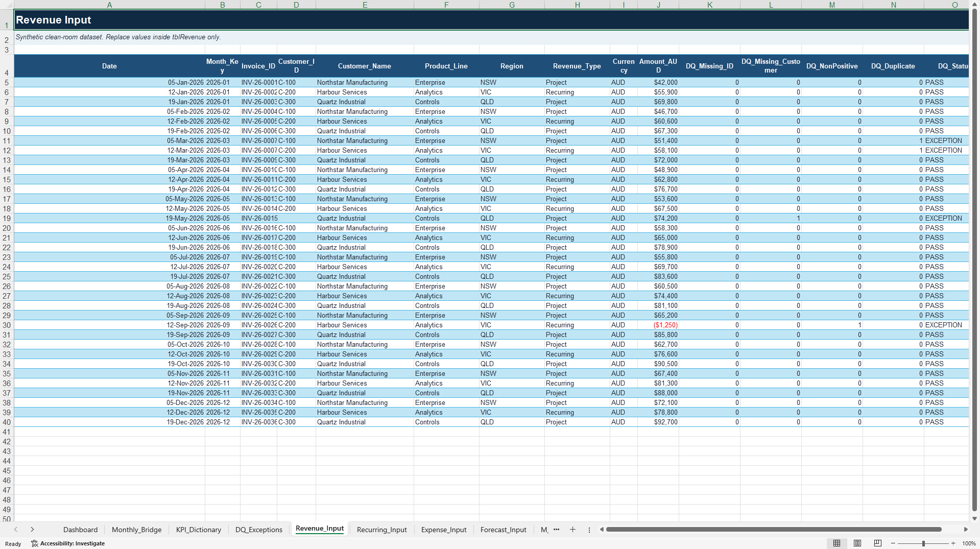Click the DQ_NonPositive header cell
This screenshot has width=980, height=549.
(x=832, y=66)
